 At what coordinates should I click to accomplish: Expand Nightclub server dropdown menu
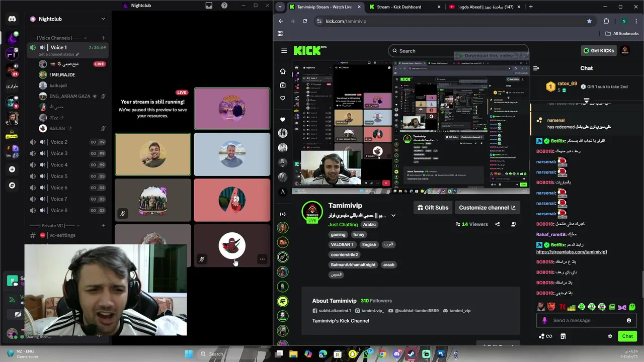coord(103,19)
